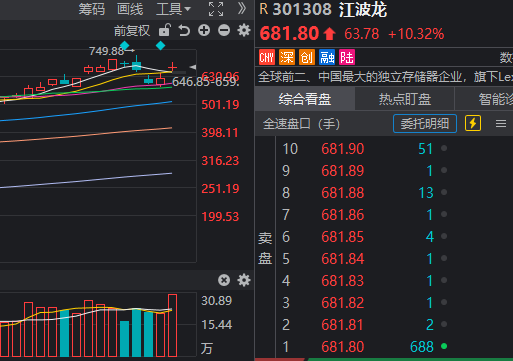513x361 pixels.
Task: Click the second cyan diamond event marker
Action: (x=161, y=46)
